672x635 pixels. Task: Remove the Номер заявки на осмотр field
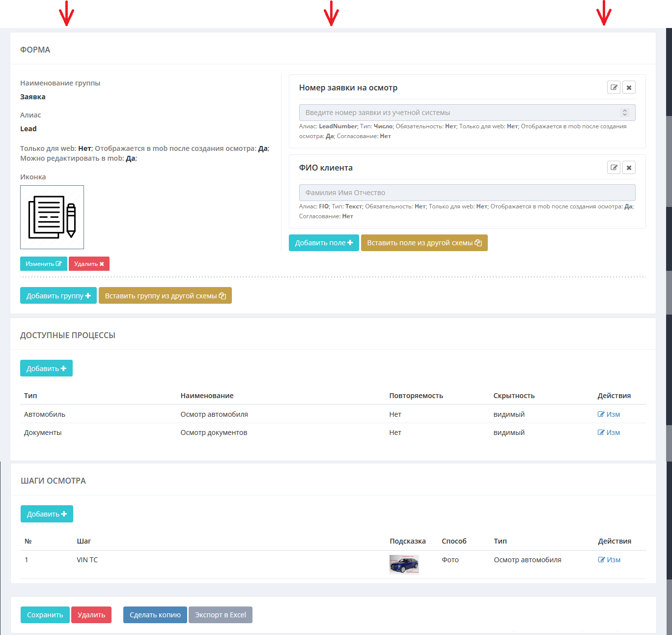[629, 87]
